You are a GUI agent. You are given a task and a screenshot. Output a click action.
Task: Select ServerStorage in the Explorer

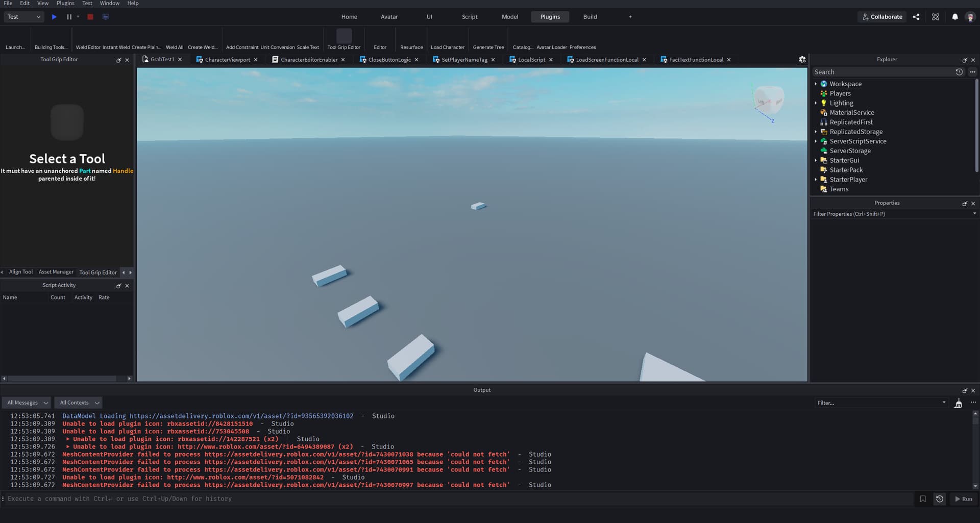[850, 151]
